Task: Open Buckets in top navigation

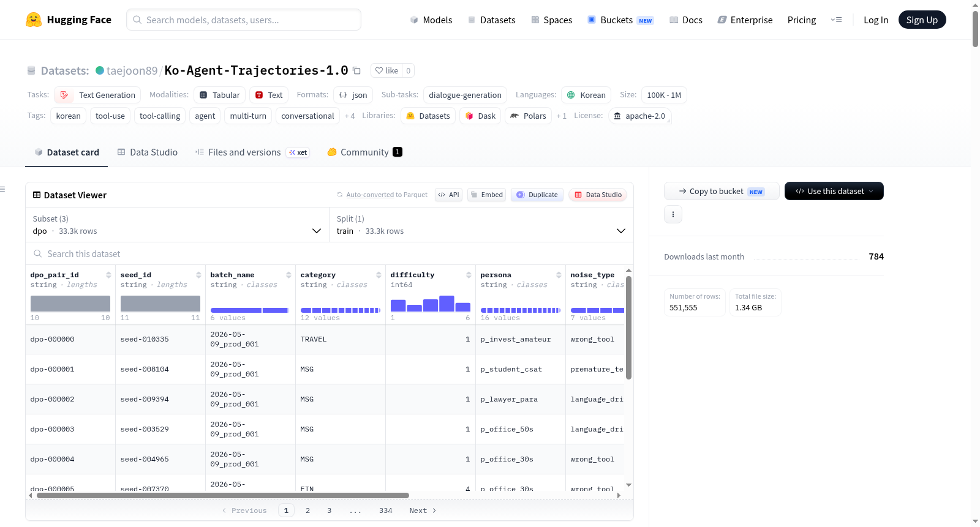Action: click(620, 20)
